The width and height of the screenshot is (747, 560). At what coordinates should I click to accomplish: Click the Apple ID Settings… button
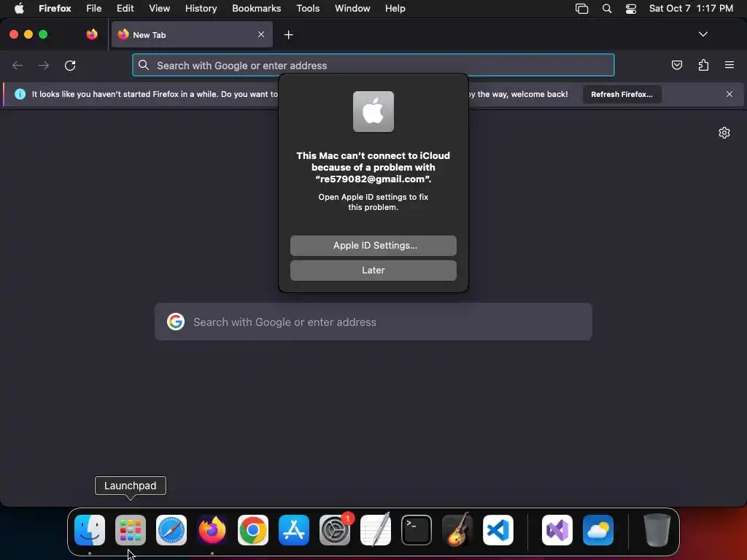pos(373,246)
